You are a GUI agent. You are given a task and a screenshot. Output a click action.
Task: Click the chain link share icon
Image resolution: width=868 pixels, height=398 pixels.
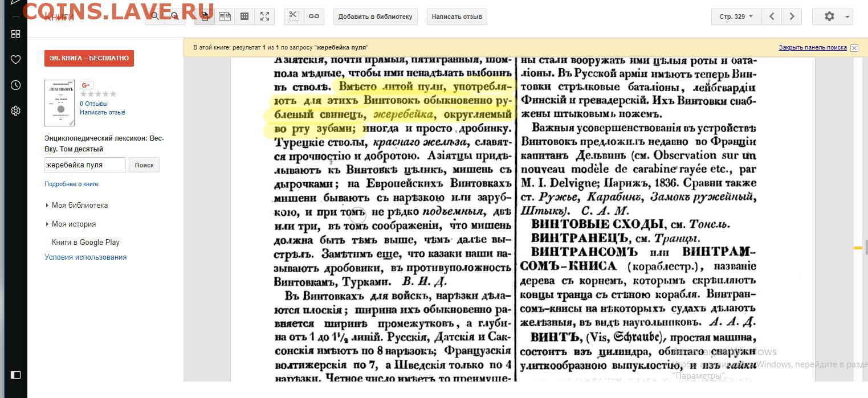click(313, 17)
